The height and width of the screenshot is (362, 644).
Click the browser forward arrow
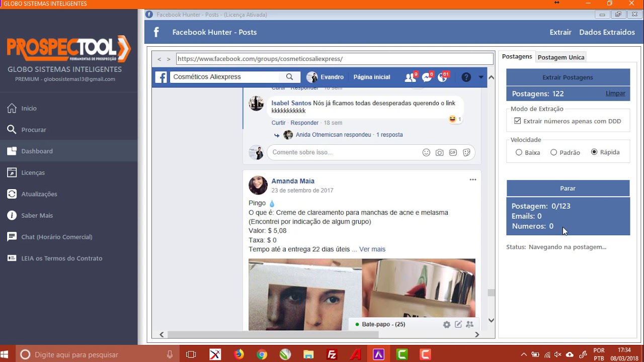[x=169, y=59]
